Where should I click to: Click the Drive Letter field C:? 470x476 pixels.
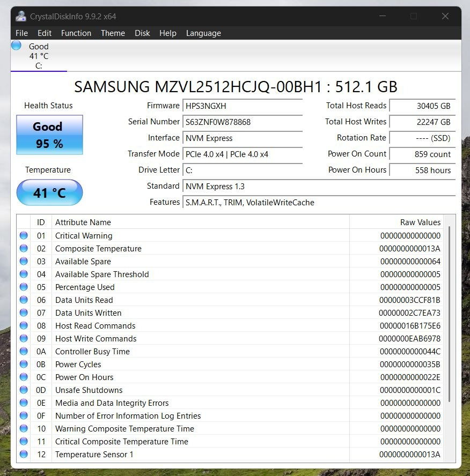(x=243, y=170)
